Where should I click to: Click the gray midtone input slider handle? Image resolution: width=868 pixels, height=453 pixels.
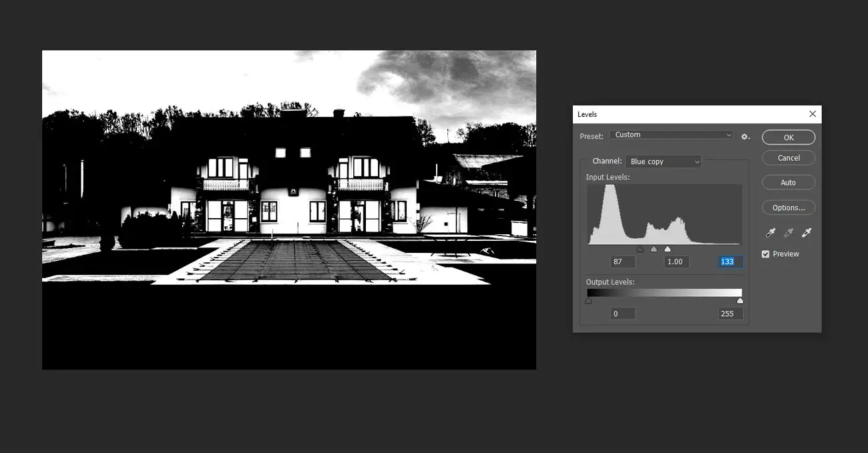click(654, 250)
